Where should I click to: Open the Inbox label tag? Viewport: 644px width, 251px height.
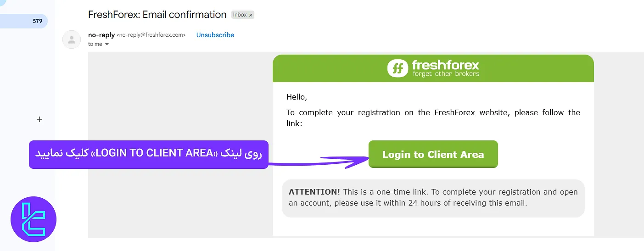(240, 15)
